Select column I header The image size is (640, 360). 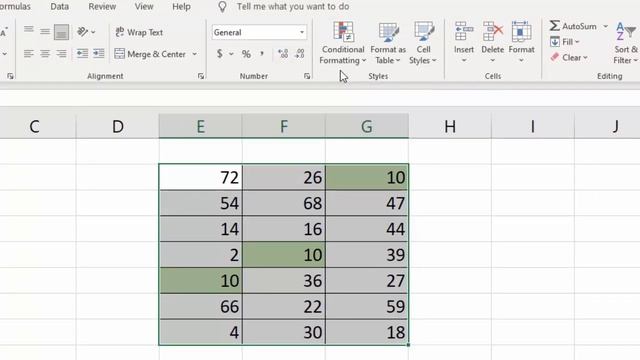click(x=533, y=127)
